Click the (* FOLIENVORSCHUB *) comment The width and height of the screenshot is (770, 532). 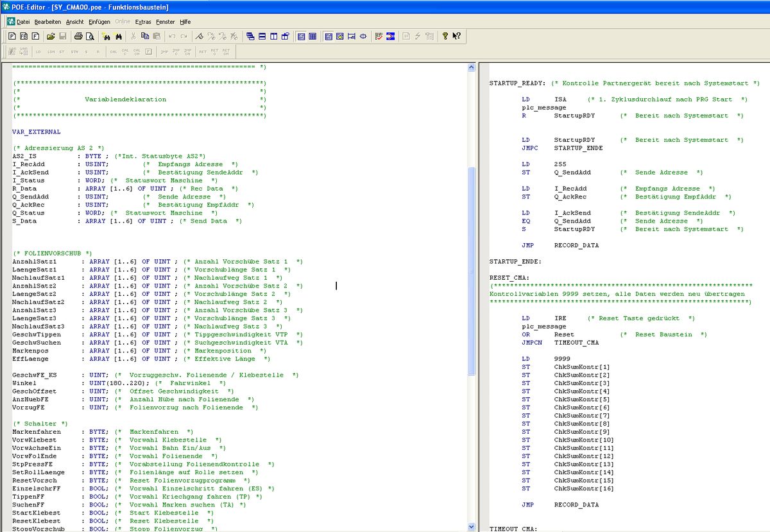[53, 253]
